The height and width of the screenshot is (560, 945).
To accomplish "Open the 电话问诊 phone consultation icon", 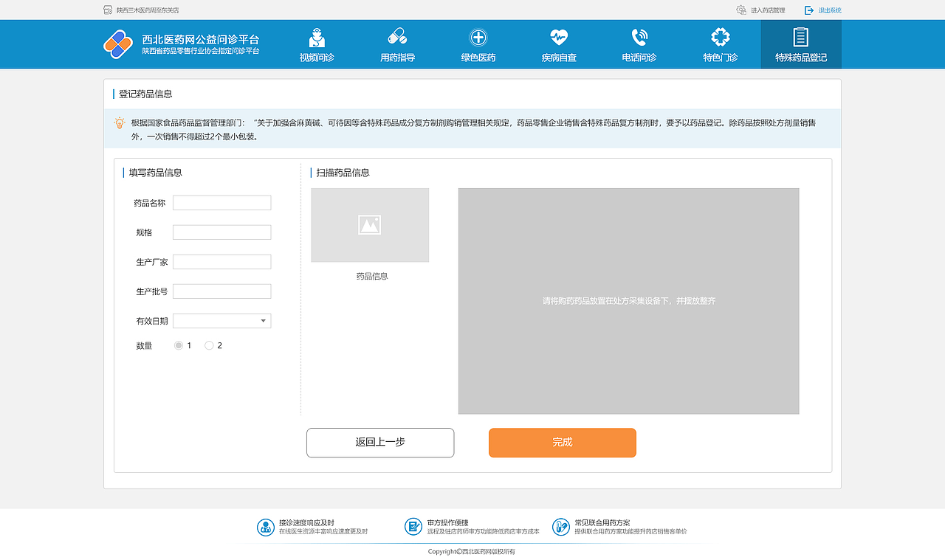I will pyautogui.click(x=639, y=35).
